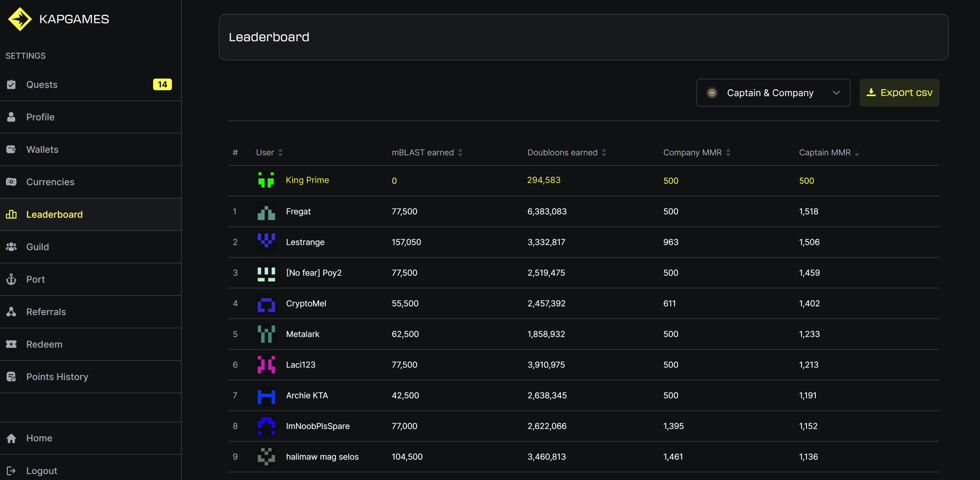Viewport: 980px width, 480px height.
Task: Click Metalark's green avatar icon
Action: [x=266, y=334]
